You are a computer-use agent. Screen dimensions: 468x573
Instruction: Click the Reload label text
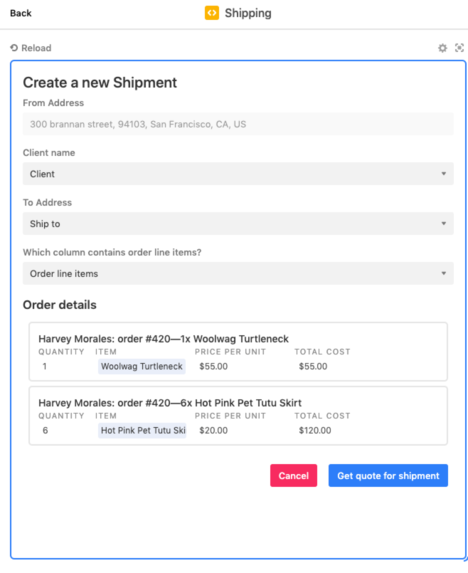[x=36, y=48]
